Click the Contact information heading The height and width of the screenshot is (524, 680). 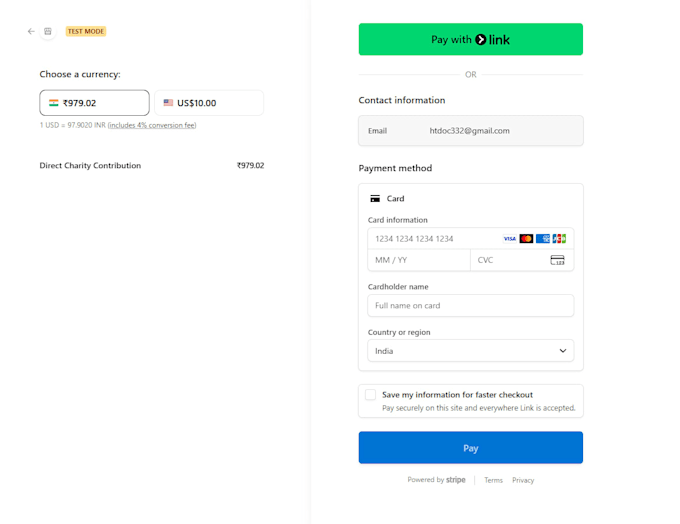click(x=402, y=100)
